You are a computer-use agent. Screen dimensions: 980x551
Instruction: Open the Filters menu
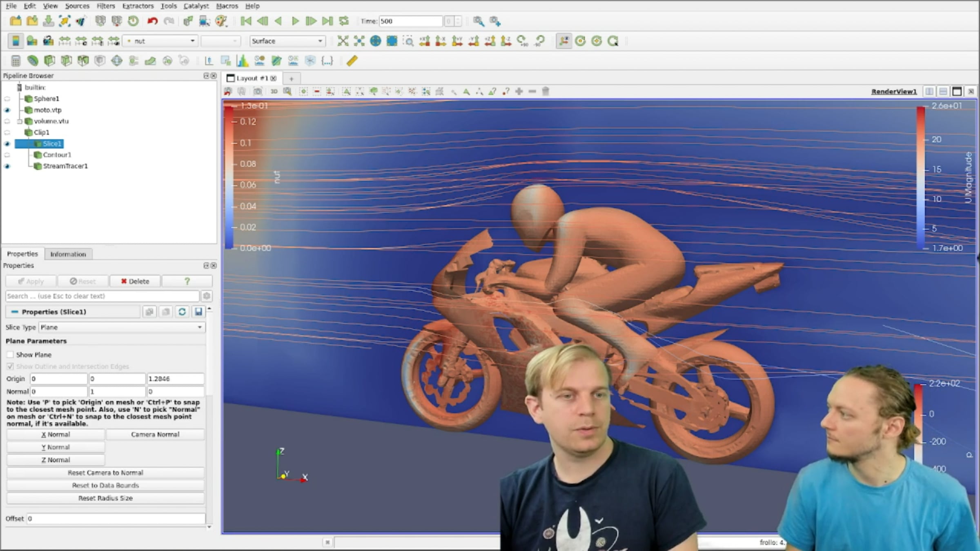106,6
